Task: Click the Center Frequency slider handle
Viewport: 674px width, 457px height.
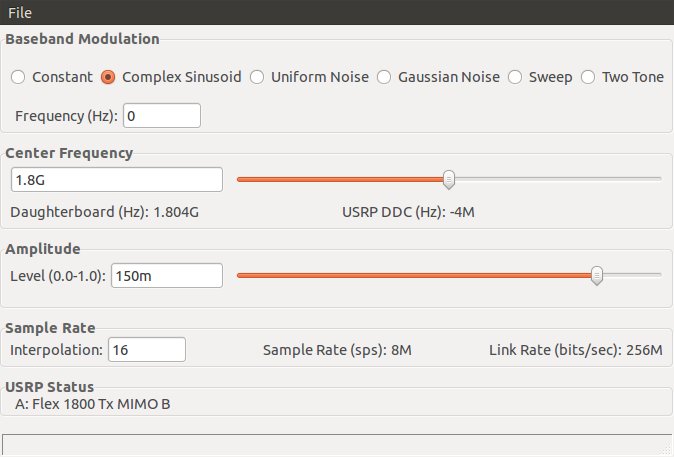Action: pos(449,179)
